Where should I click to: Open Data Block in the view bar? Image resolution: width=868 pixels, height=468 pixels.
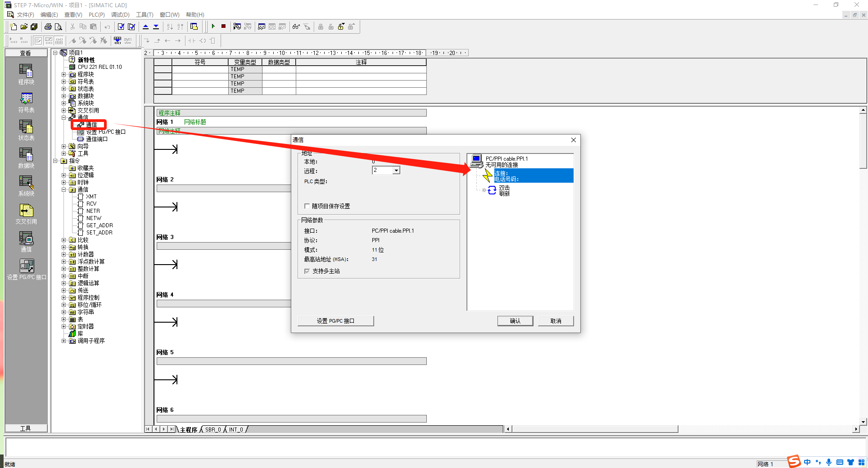pyautogui.click(x=26, y=158)
